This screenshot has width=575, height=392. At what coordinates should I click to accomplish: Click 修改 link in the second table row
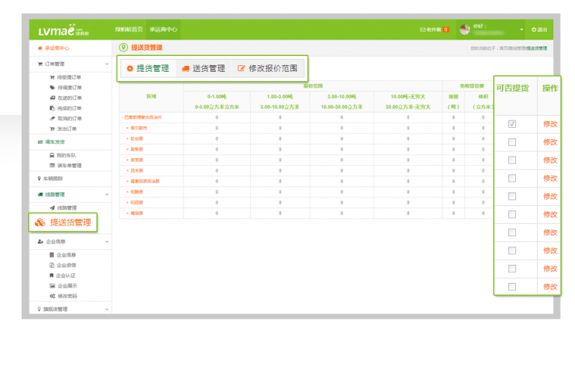coord(550,142)
